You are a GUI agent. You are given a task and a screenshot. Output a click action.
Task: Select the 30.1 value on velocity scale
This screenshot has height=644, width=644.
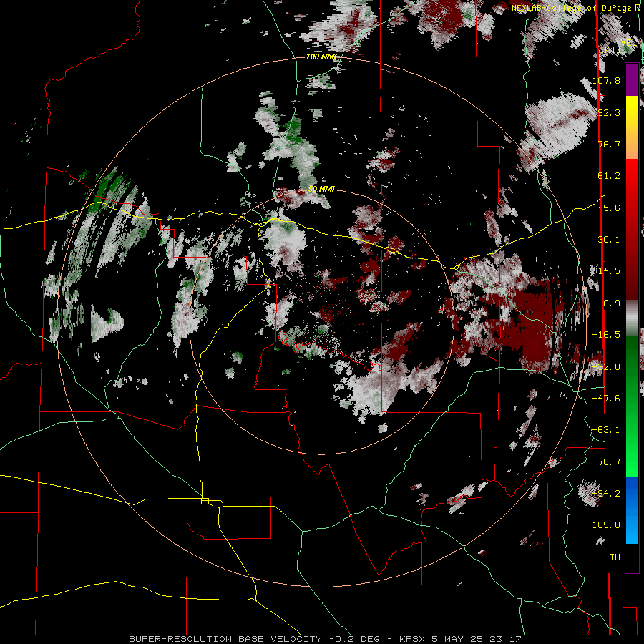point(609,240)
